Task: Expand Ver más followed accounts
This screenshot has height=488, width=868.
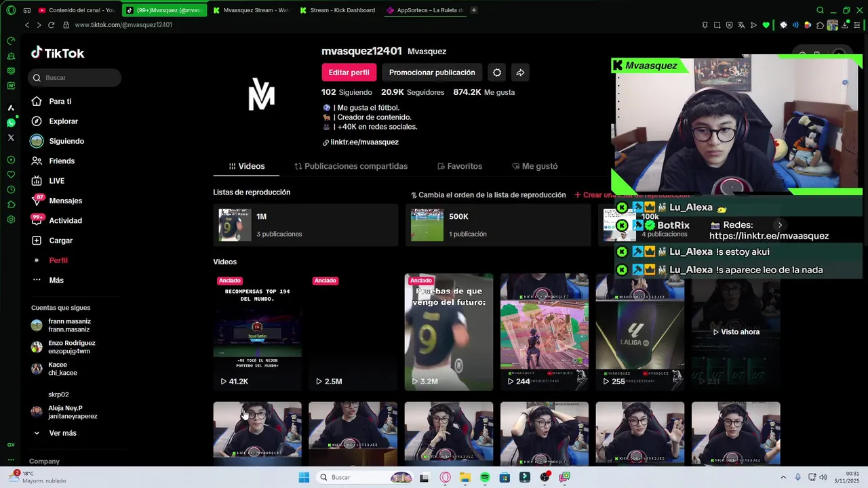Action: click(62, 433)
